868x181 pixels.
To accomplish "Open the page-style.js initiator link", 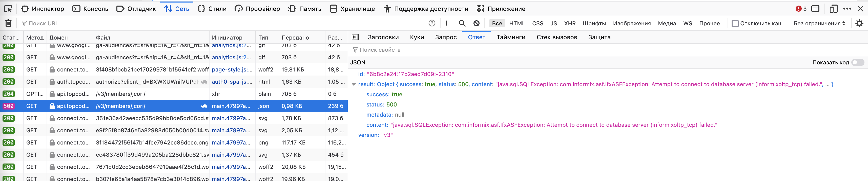I will pos(232,69).
